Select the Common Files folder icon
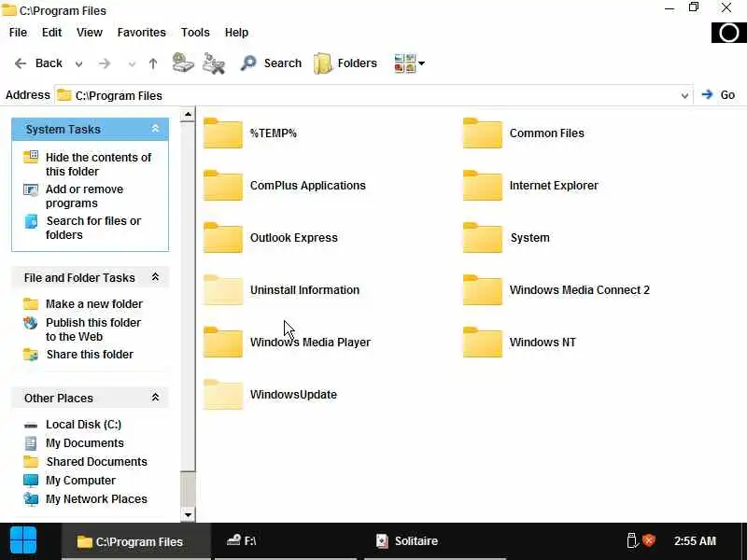The width and height of the screenshot is (747, 560). tap(482, 133)
